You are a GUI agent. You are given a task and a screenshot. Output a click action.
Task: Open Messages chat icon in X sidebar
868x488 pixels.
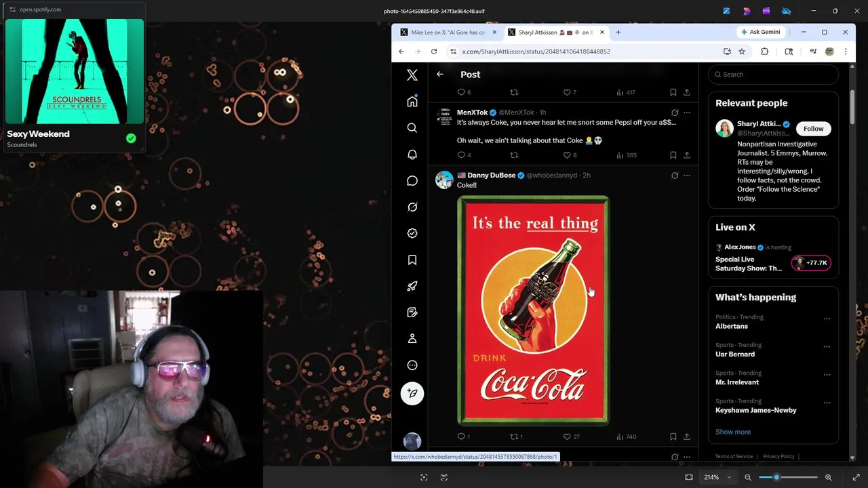[412, 181]
